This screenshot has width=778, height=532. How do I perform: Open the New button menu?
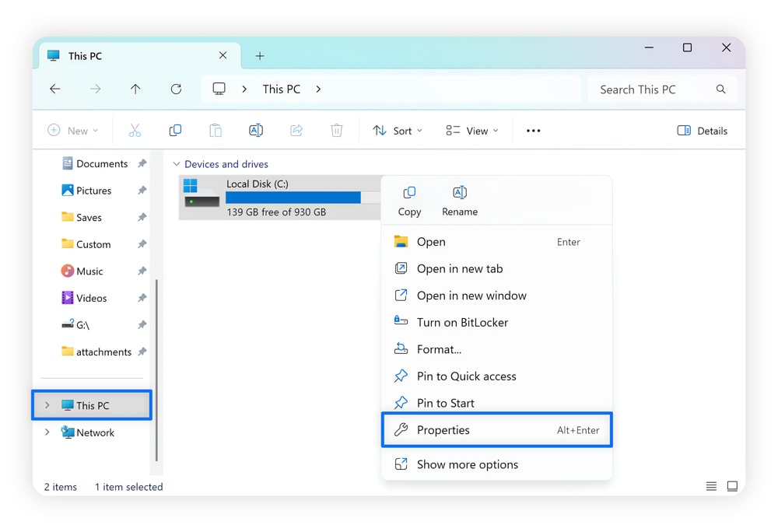(73, 131)
